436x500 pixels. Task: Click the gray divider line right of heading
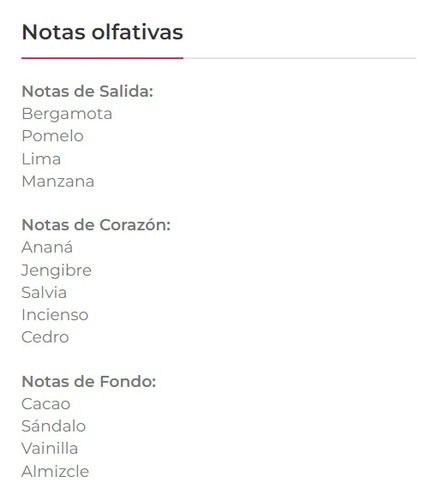(300, 58)
